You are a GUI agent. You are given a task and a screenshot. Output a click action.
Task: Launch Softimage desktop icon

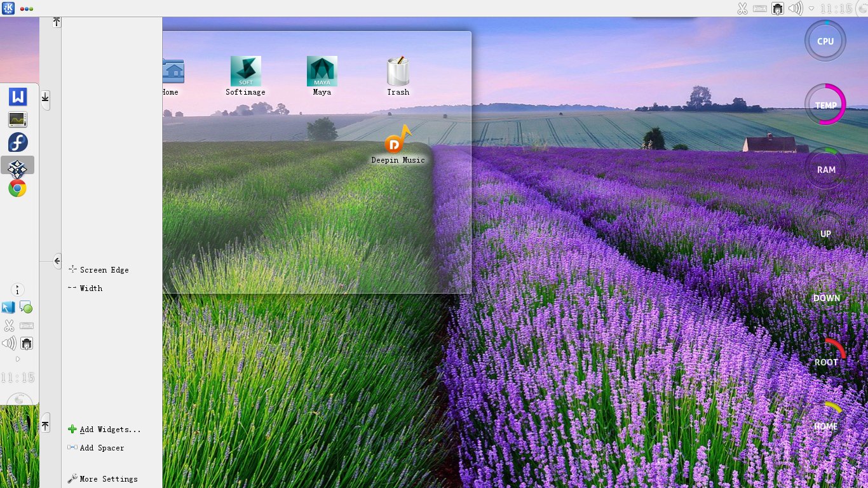tap(245, 76)
